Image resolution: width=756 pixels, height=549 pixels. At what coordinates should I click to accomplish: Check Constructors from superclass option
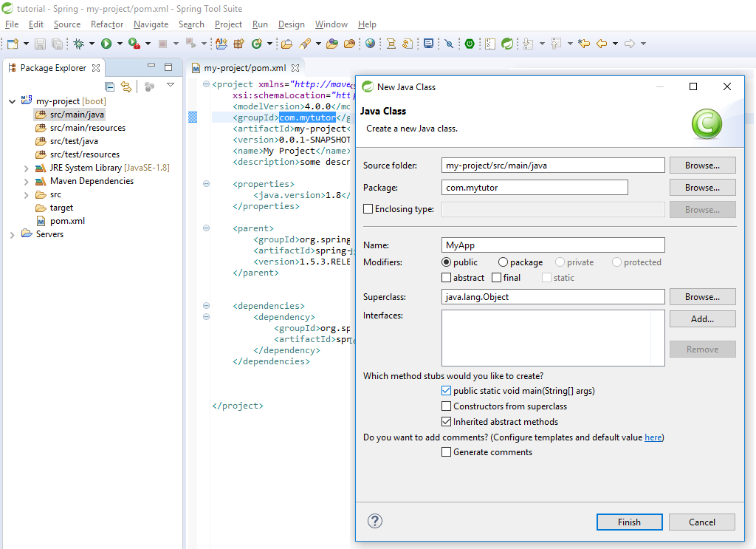point(447,406)
